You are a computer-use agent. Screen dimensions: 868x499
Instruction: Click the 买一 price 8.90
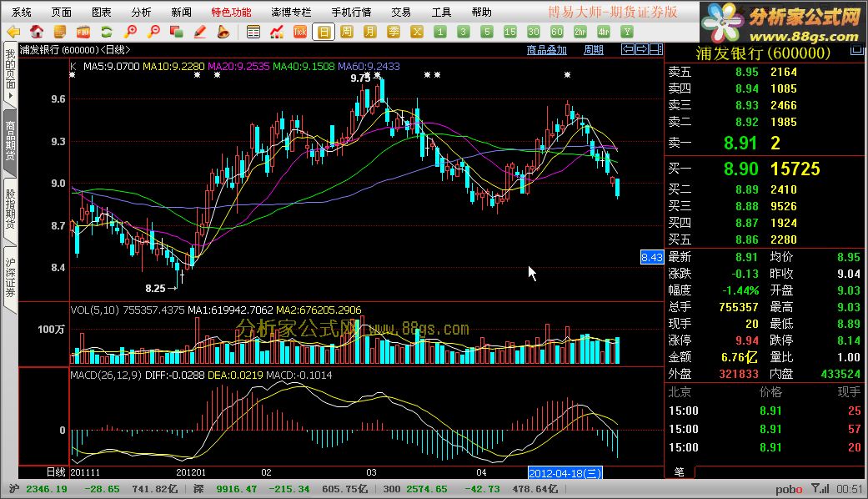tap(740, 169)
